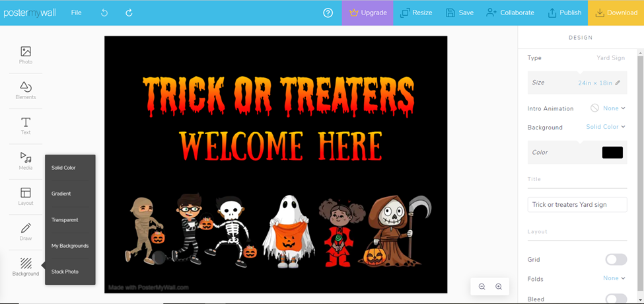Open the black background color swatch
644x304 pixels.
click(612, 153)
